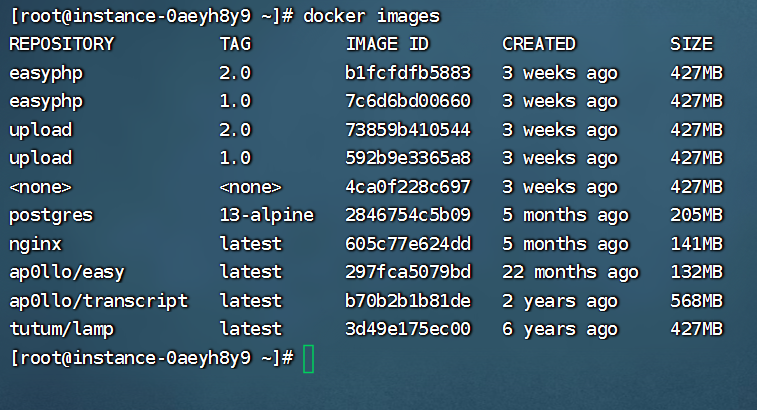
Task: Select the IMAGE ID column header
Action: pyautogui.click(x=387, y=44)
